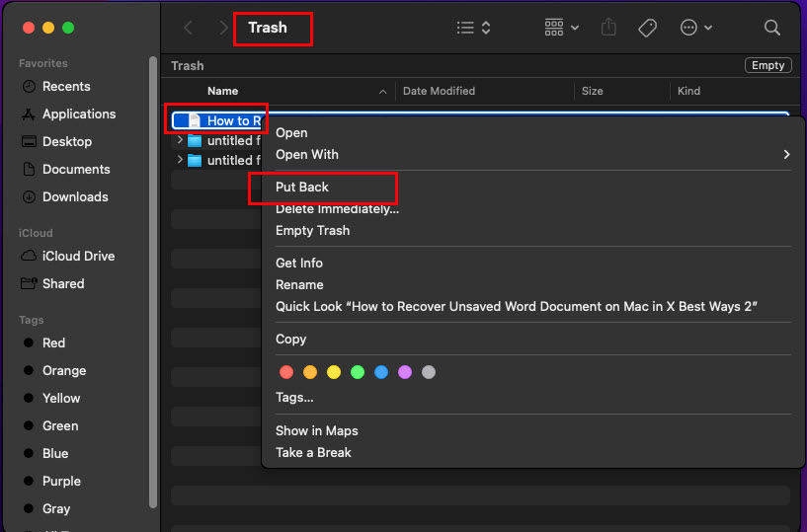Image resolution: width=807 pixels, height=532 pixels.
Task: Expand the first untitled folder
Action: 180,140
